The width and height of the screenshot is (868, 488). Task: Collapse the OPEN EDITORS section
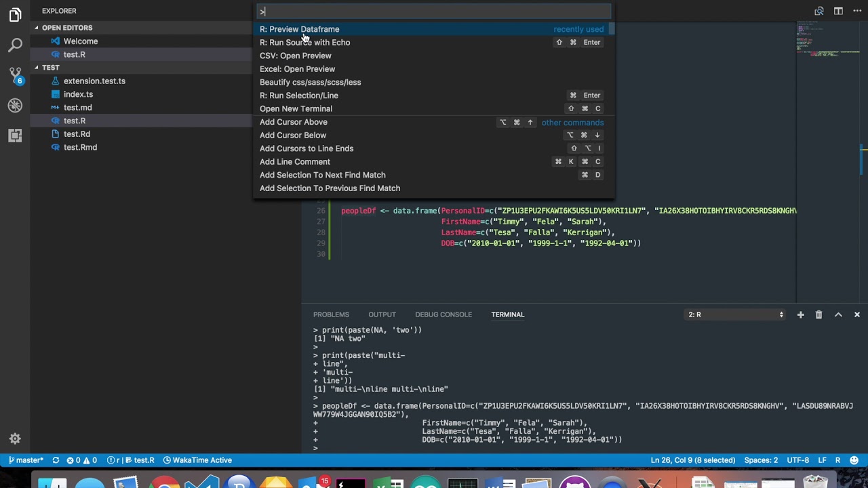click(66, 28)
